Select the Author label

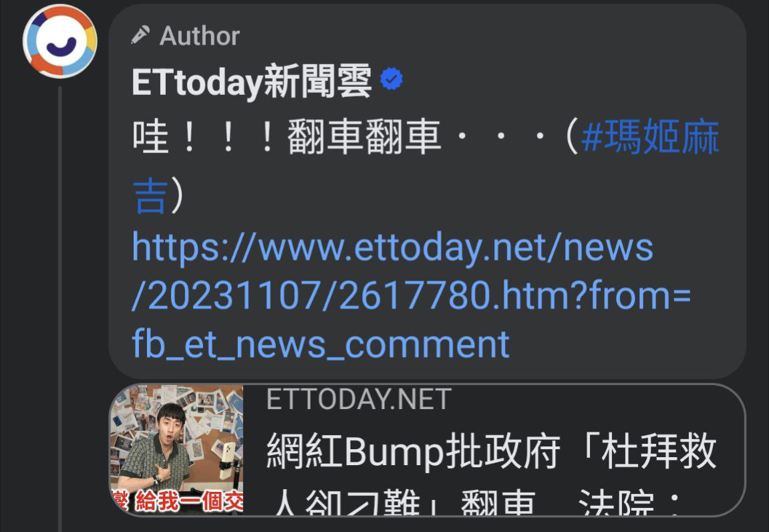tap(200, 36)
